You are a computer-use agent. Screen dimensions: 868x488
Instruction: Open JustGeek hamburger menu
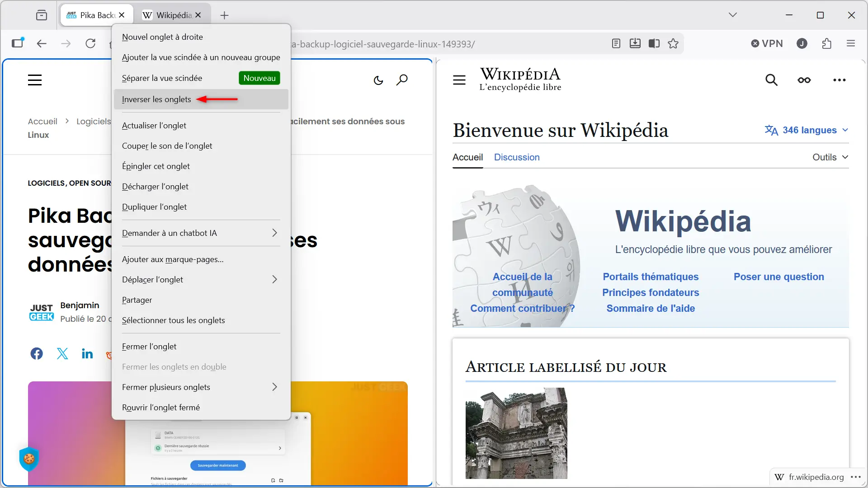pyautogui.click(x=35, y=80)
